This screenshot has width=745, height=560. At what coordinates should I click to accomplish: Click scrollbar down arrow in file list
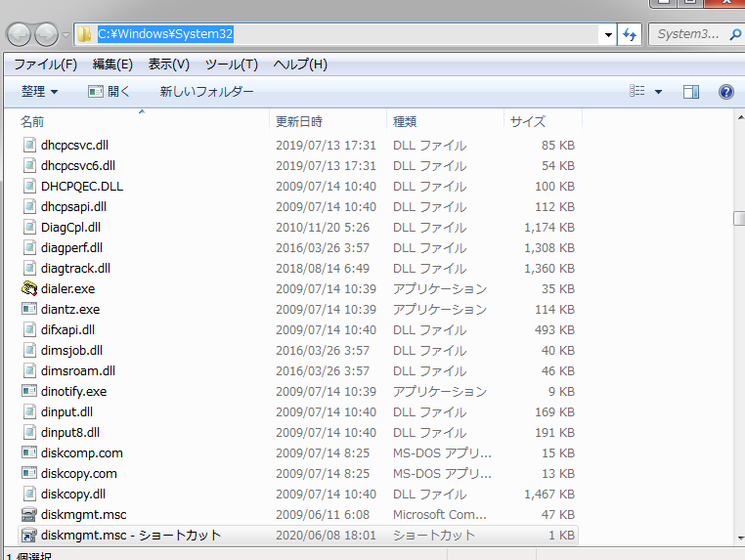tap(740, 538)
